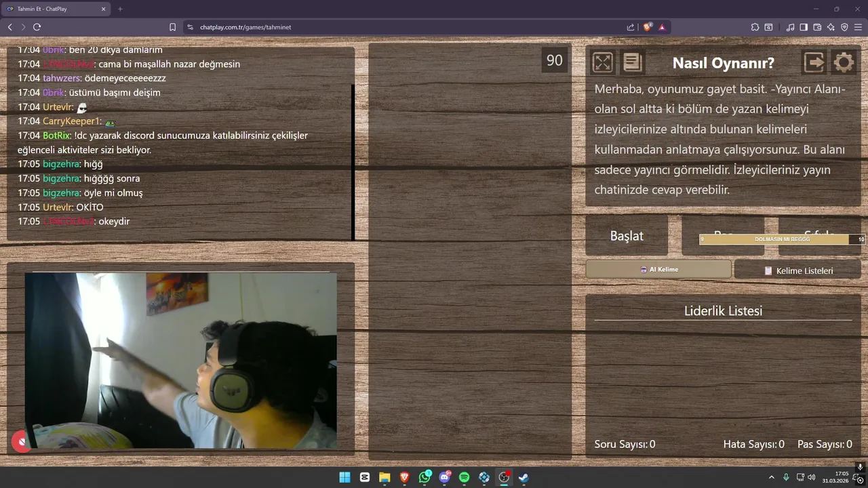Click Soru Sayısı: 0 text
Screen dimensions: 868x488
(625, 445)
